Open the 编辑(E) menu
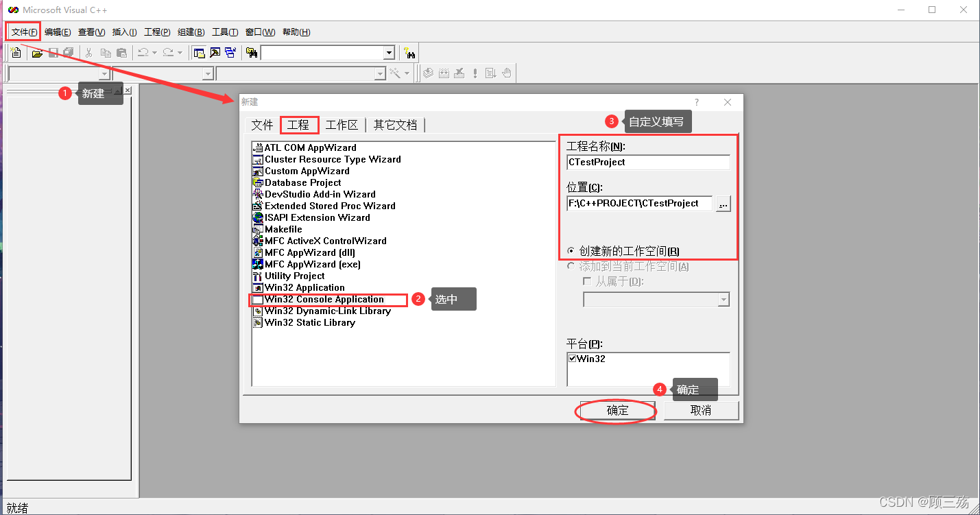Viewport: 980px width, 515px height. pos(58,32)
